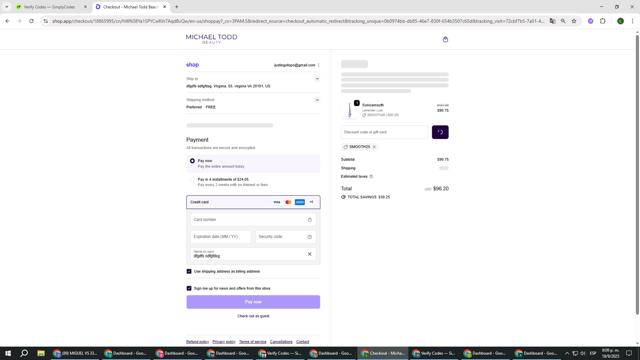The height and width of the screenshot is (360, 640).
Task: Close the Verify Codes SimplyCodes tab
Action: [x=85, y=7]
